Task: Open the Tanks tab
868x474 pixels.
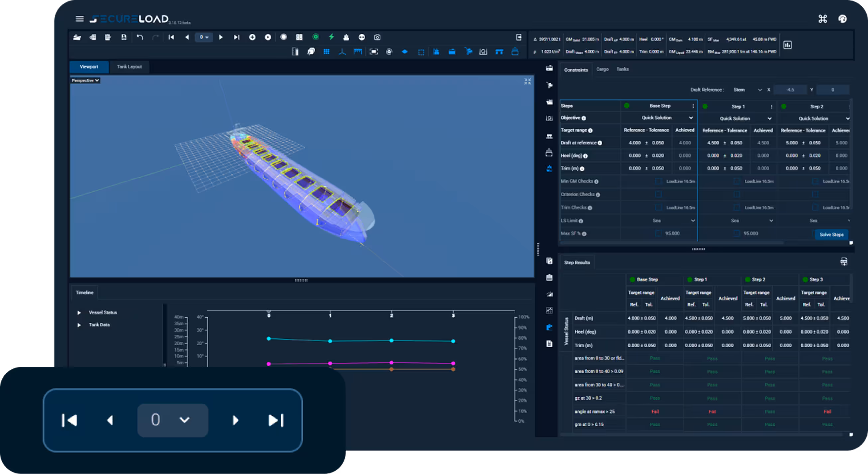Action: point(622,69)
